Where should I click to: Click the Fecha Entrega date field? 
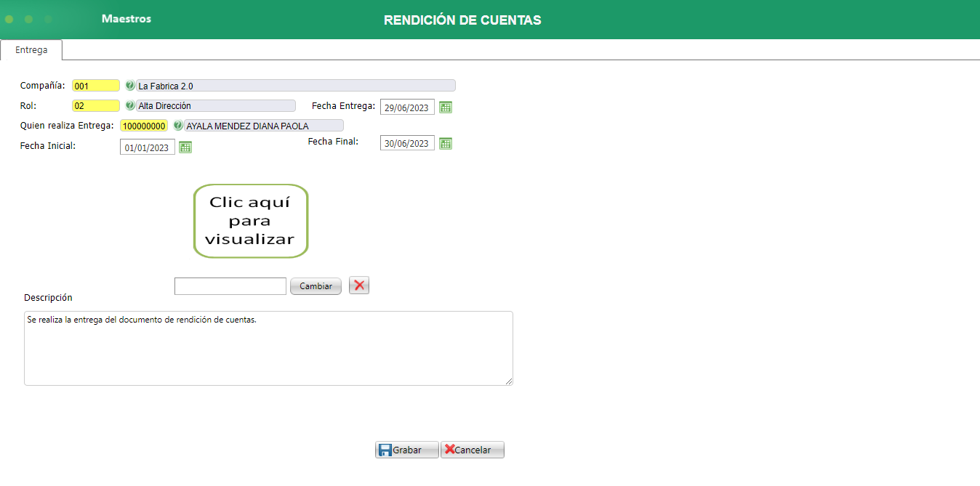(406, 107)
